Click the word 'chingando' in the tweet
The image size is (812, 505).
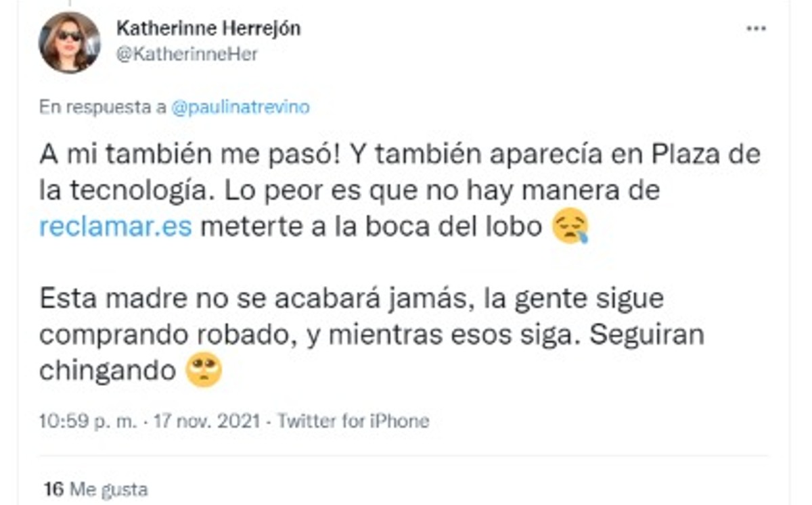[x=108, y=371]
